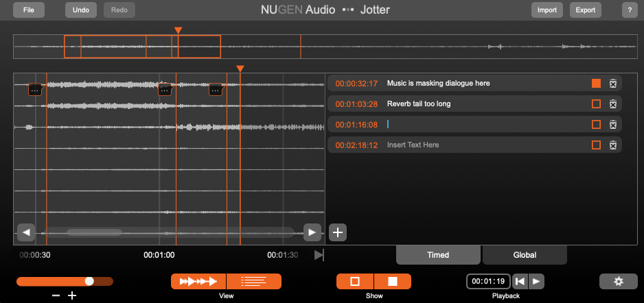Switch to the Timed tab

tap(438, 255)
